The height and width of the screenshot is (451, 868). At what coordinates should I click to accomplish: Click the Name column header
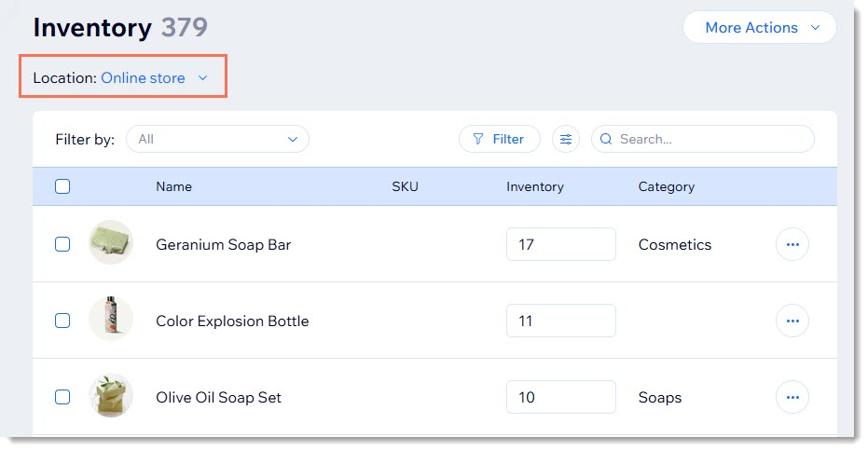[173, 186]
